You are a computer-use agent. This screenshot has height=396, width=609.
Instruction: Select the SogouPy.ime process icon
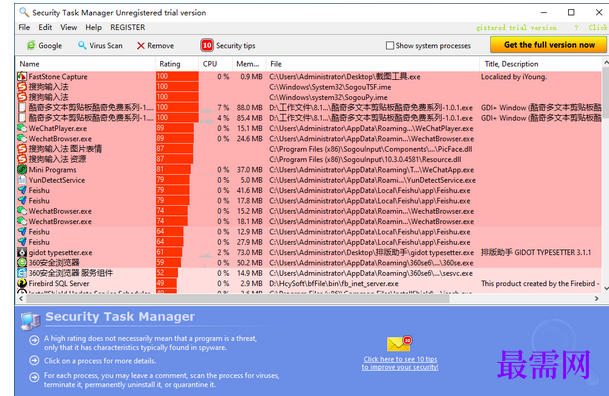coord(22,97)
